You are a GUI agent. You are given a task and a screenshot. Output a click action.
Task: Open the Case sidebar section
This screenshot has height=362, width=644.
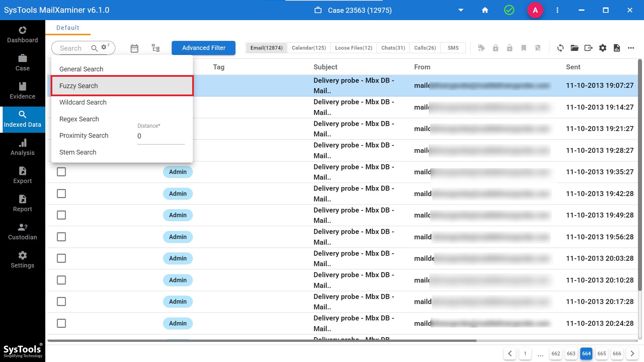point(22,63)
